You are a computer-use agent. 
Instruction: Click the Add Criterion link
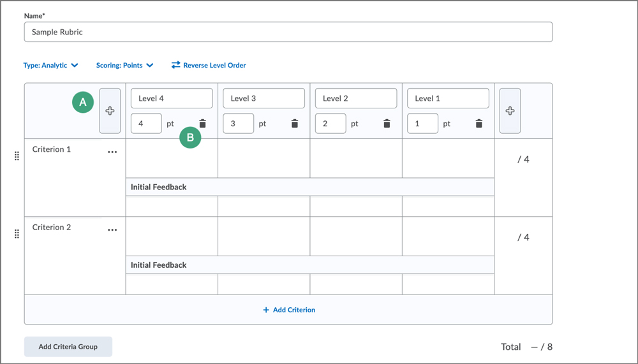click(x=288, y=310)
